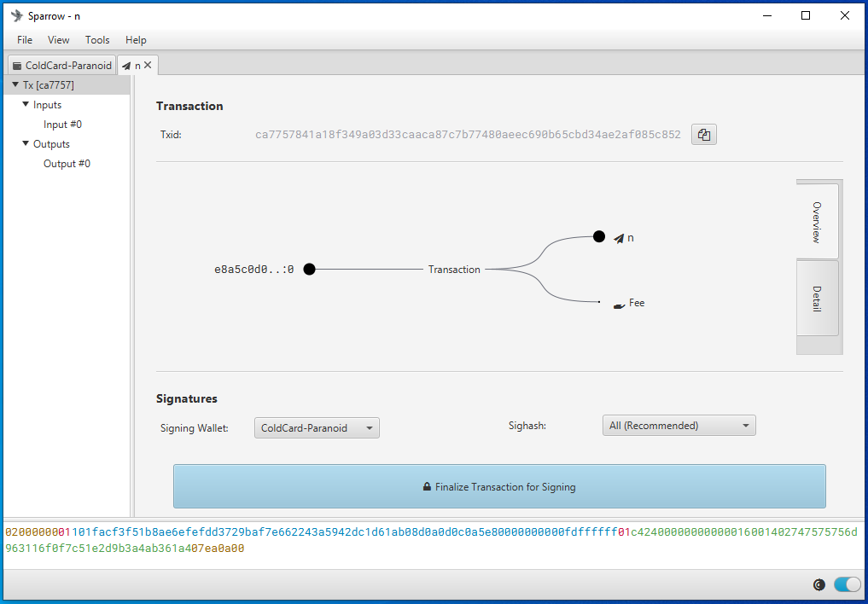
Task: Minimize the Sparrow window
Action: pyautogui.click(x=767, y=15)
